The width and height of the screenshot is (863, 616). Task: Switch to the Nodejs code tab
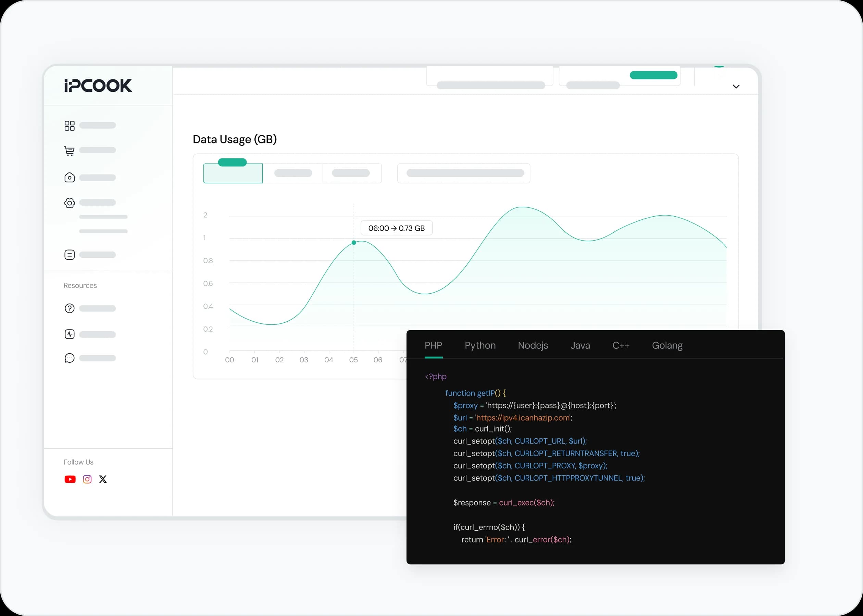point(533,346)
